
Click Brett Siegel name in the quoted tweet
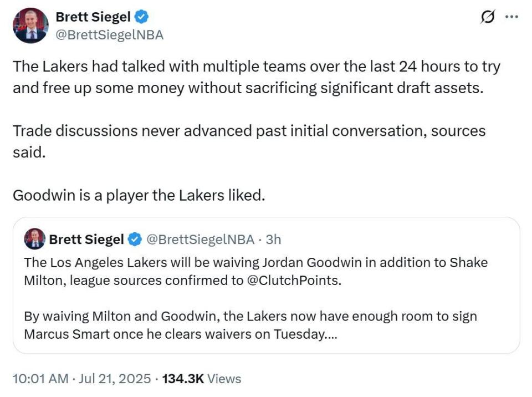[x=86, y=240]
